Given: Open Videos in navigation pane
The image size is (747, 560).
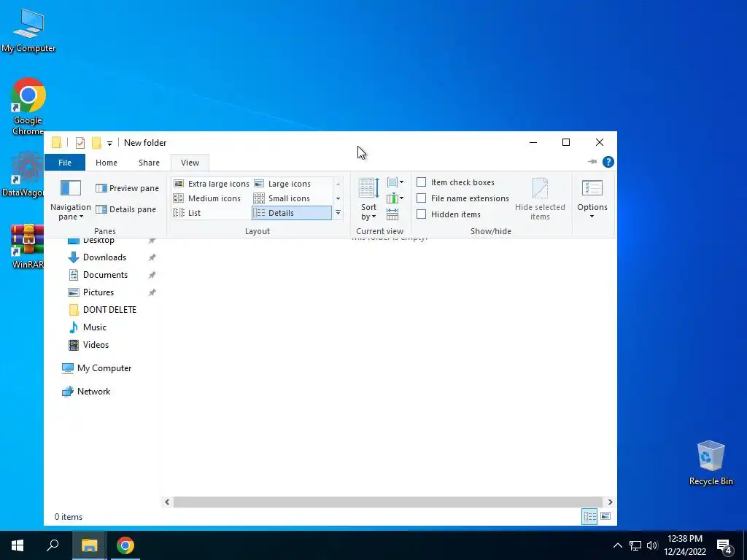Looking at the screenshot, I should (96, 345).
